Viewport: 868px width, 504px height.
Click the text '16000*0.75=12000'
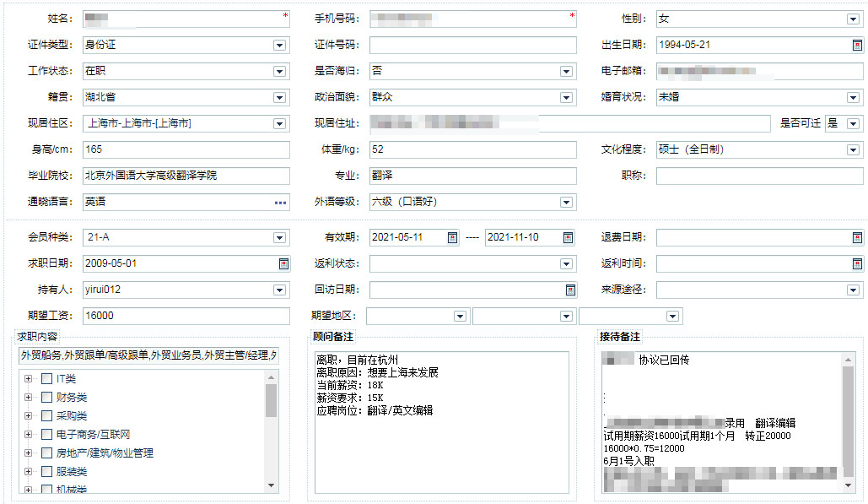pyautogui.click(x=644, y=448)
